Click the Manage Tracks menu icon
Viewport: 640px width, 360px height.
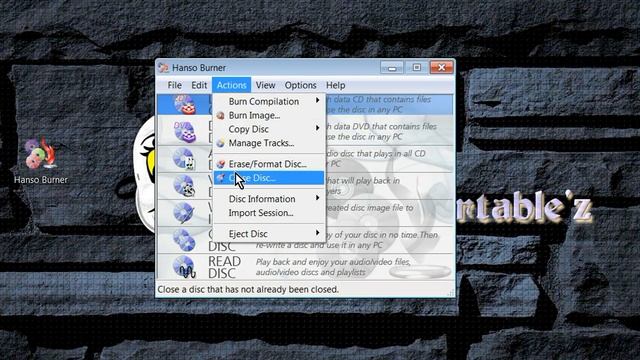pyautogui.click(x=220, y=143)
